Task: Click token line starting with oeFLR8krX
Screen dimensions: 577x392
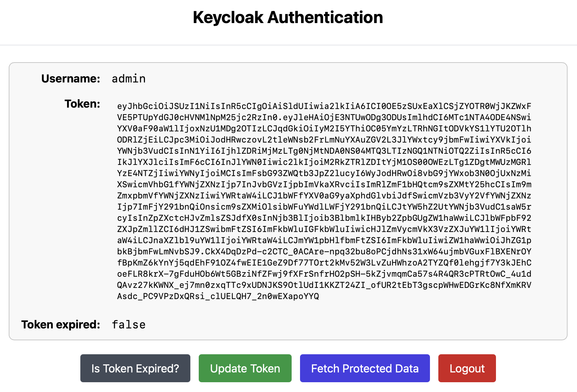Action: 324,274
